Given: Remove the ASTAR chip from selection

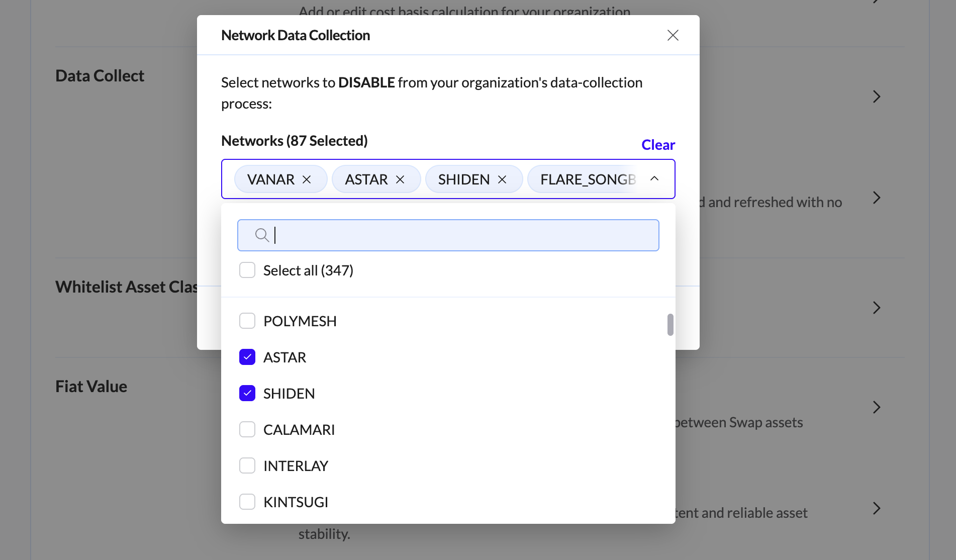Looking at the screenshot, I should click(x=401, y=179).
